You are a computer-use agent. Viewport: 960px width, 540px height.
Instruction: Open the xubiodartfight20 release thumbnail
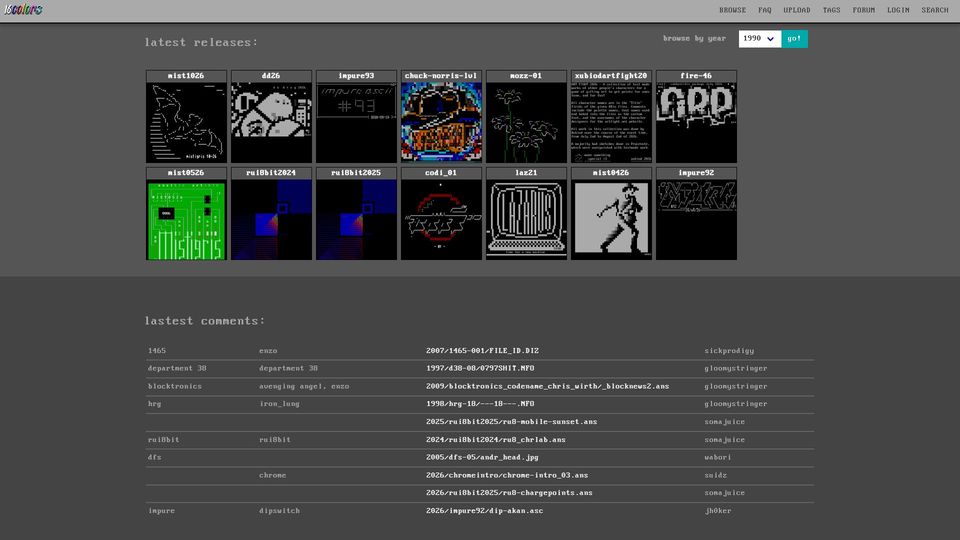click(611, 116)
